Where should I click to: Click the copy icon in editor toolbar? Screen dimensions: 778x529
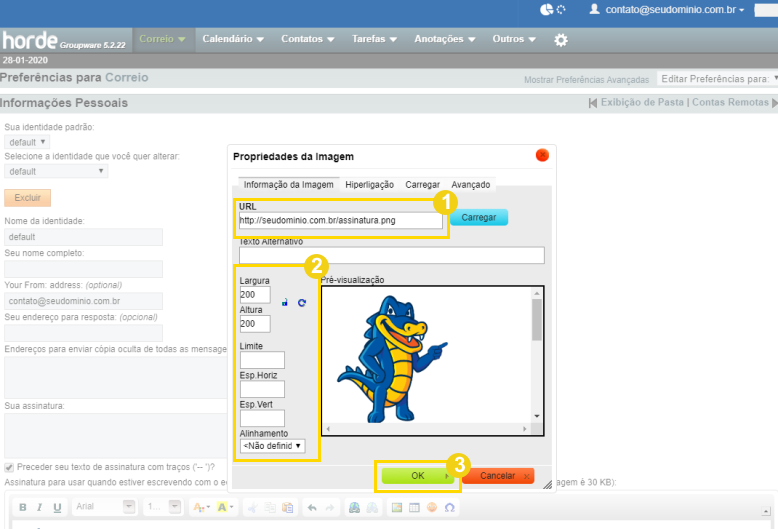(270, 507)
